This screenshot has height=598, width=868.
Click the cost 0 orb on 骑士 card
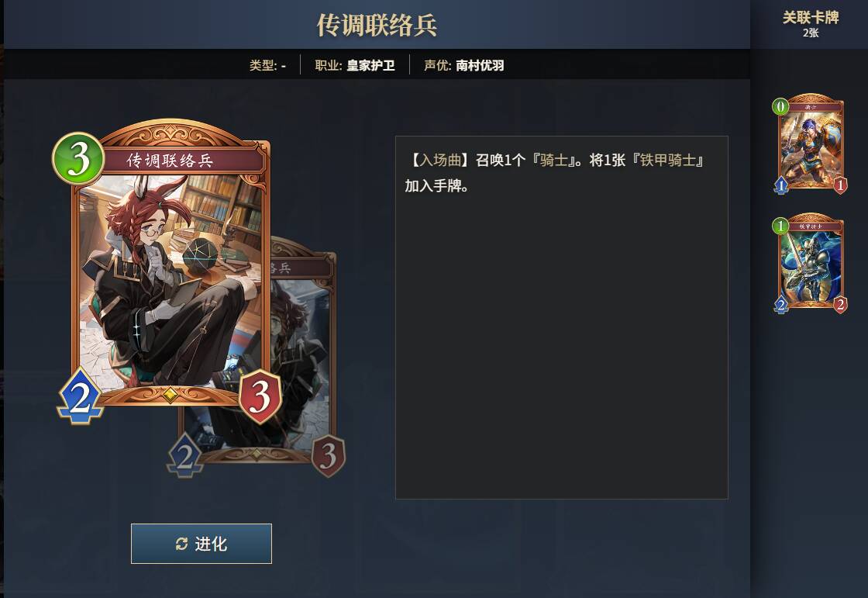click(780, 105)
